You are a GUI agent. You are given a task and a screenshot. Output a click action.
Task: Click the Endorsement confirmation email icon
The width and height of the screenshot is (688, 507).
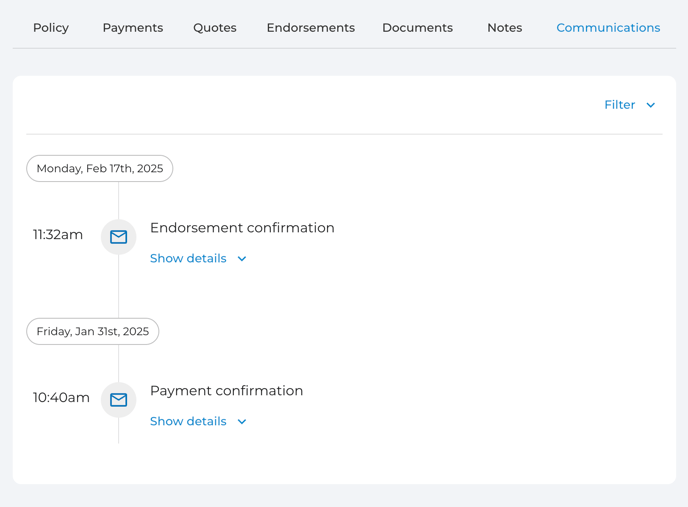118,237
